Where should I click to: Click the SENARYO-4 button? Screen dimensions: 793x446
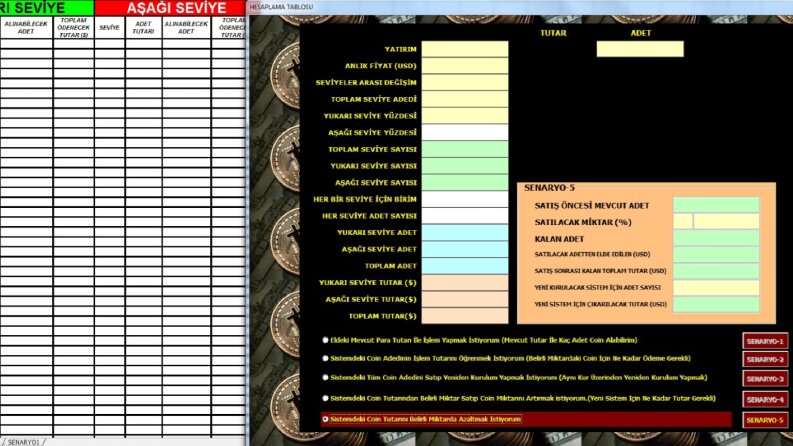click(765, 399)
